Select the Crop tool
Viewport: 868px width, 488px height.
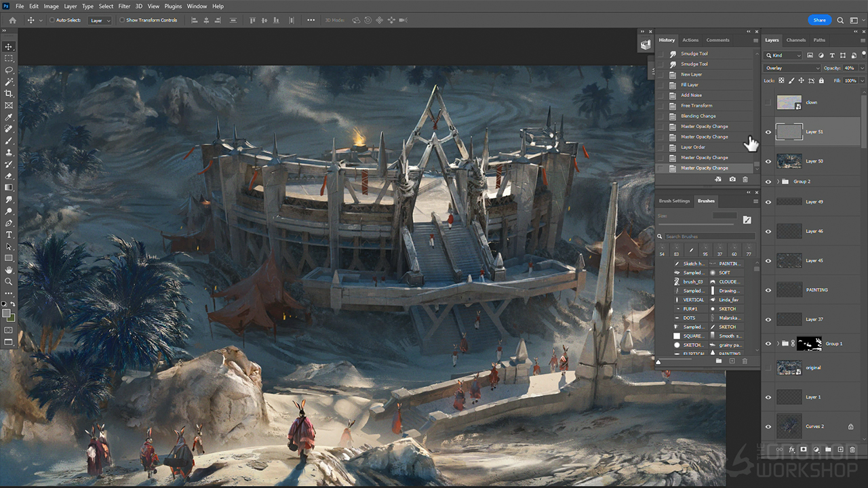point(9,94)
